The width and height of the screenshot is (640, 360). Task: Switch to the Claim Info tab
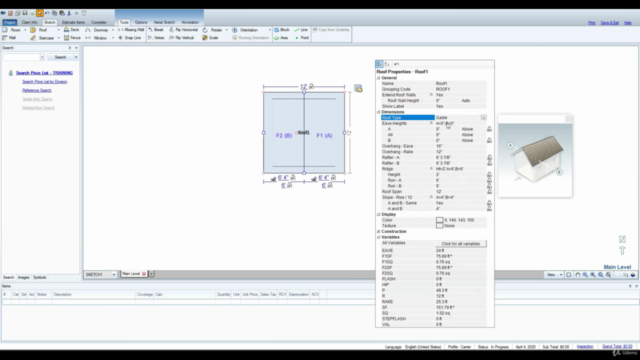29,22
